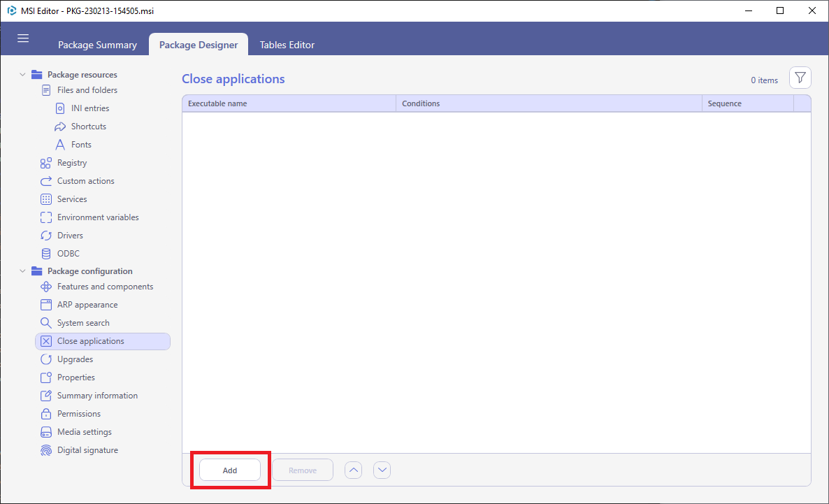Sort by Sequence column header
This screenshot has height=504, width=829.
[x=748, y=103]
